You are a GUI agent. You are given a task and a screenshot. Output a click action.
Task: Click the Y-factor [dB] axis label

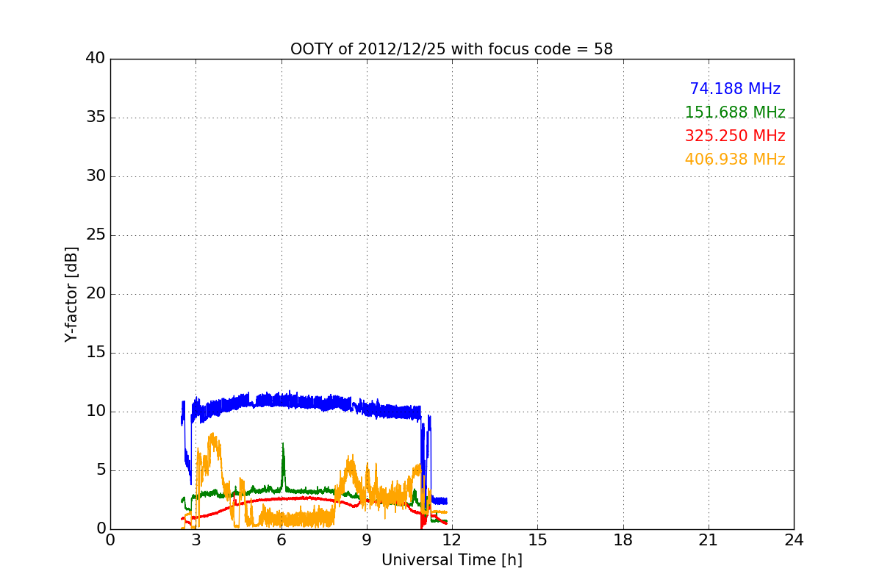71,294
